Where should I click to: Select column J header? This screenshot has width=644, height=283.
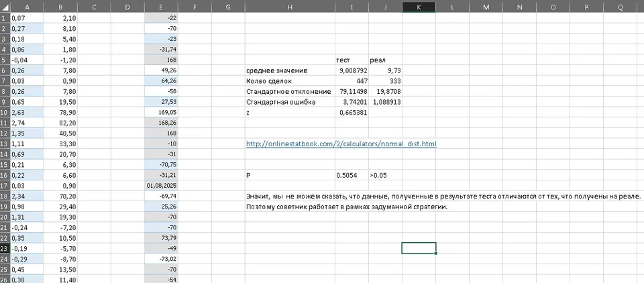tap(386, 7)
